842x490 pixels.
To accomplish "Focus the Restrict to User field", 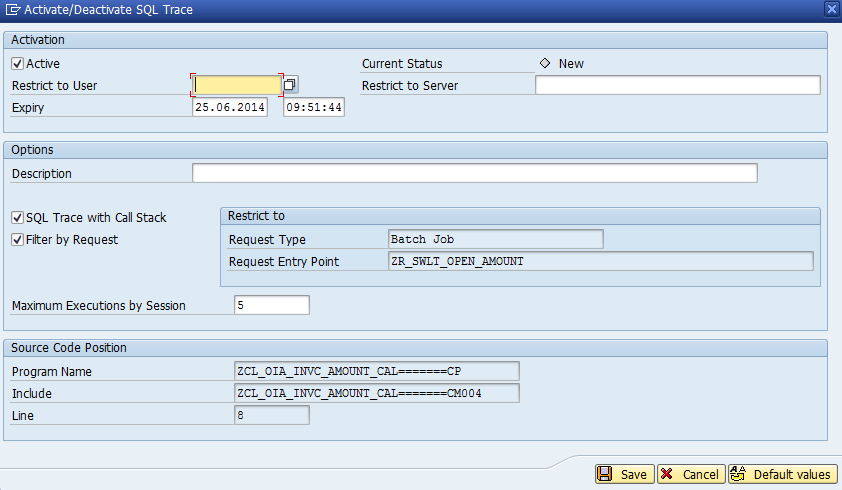I will (237, 85).
